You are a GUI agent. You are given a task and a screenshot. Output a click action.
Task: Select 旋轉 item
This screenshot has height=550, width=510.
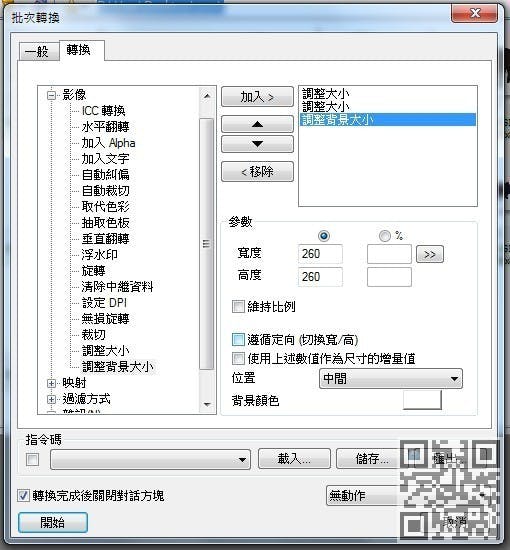pyautogui.click(x=94, y=271)
